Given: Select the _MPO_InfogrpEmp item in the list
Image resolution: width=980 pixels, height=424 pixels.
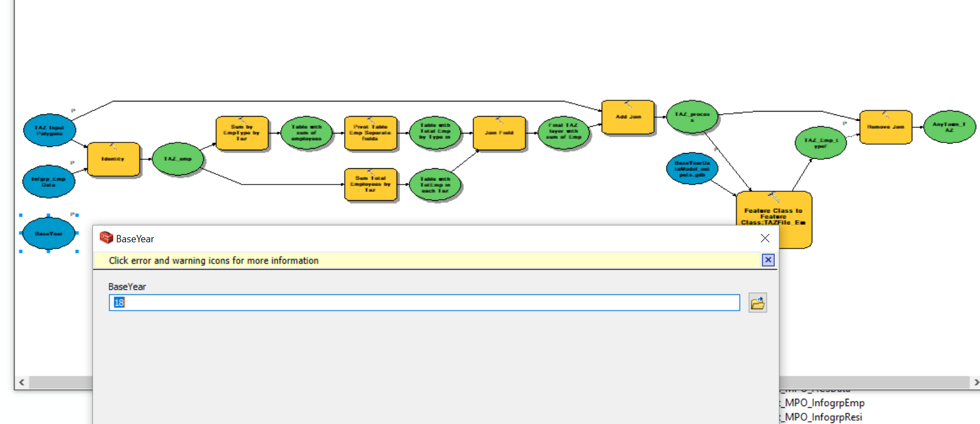Looking at the screenshot, I should 821,403.
